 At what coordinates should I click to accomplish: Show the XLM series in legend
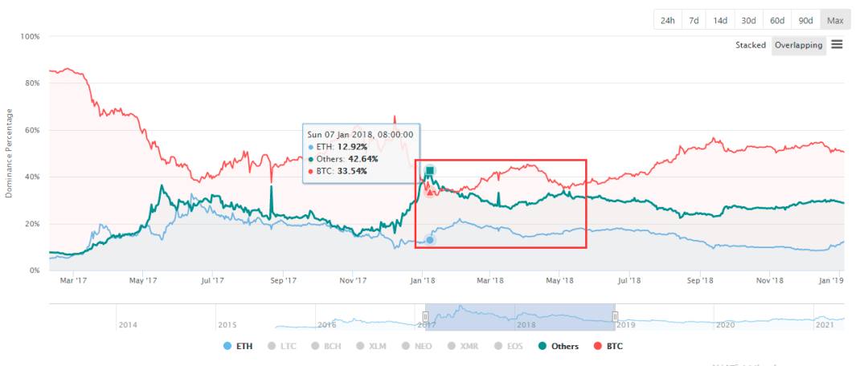pos(371,346)
